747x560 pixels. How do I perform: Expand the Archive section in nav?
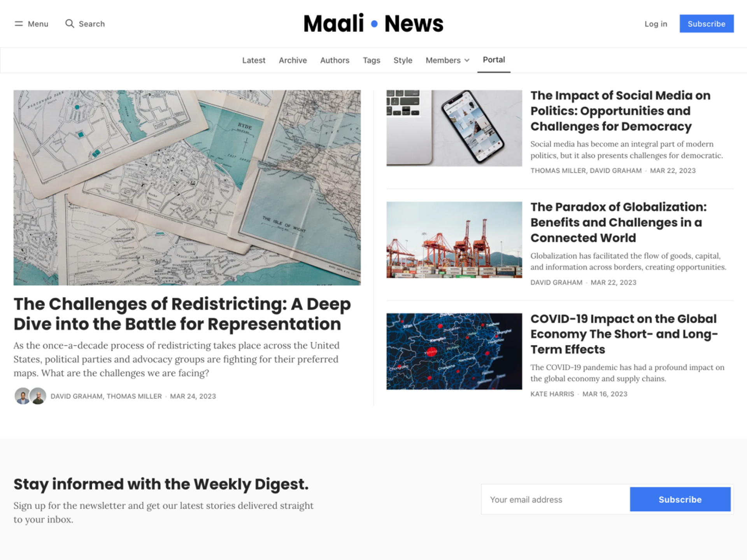point(292,59)
